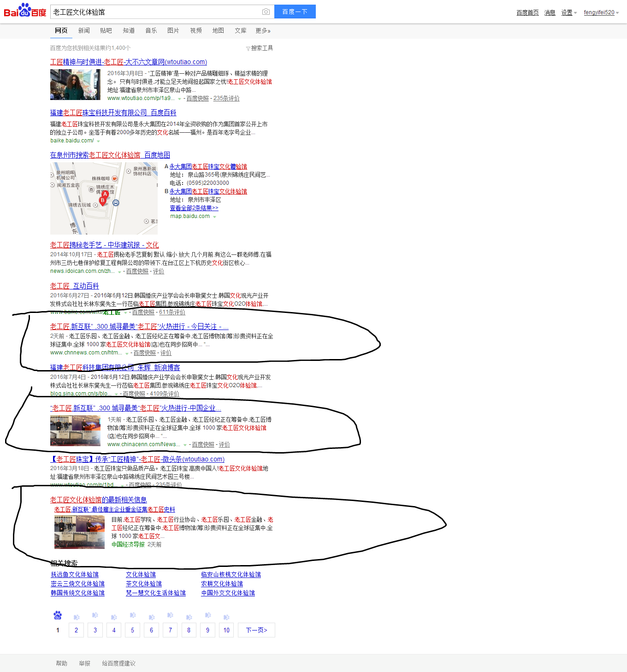Open fengyifei520 account dropdown
The width and height of the screenshot is (627, 672).
click(601, 12)
